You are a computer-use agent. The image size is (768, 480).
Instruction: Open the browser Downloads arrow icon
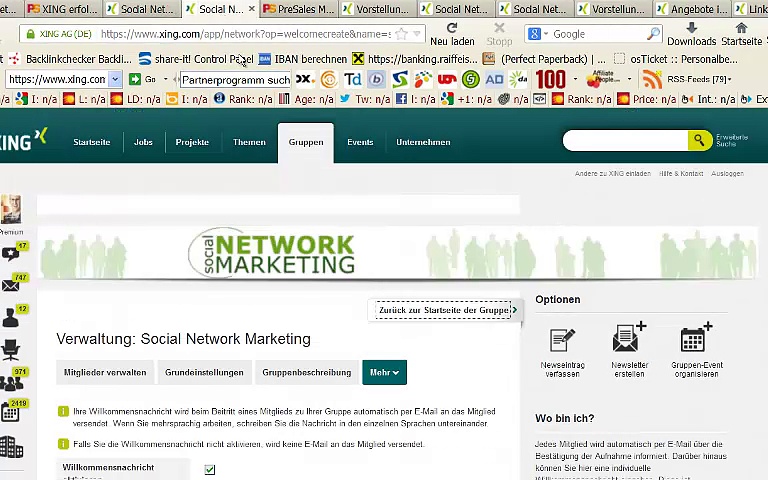tap(691, 29)
